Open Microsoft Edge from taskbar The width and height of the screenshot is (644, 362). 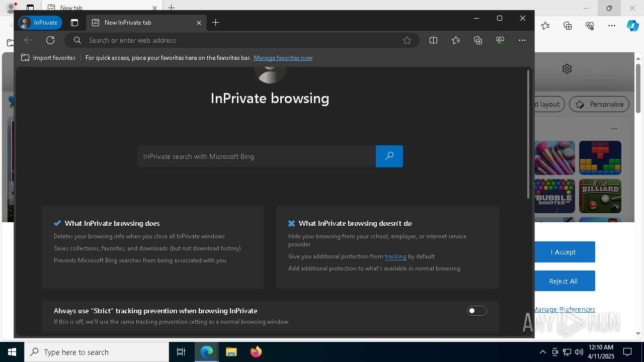tap(207, 352)
